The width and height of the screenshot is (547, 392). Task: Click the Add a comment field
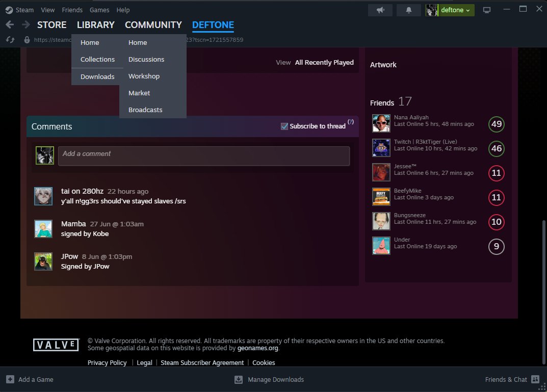point(204,156)
